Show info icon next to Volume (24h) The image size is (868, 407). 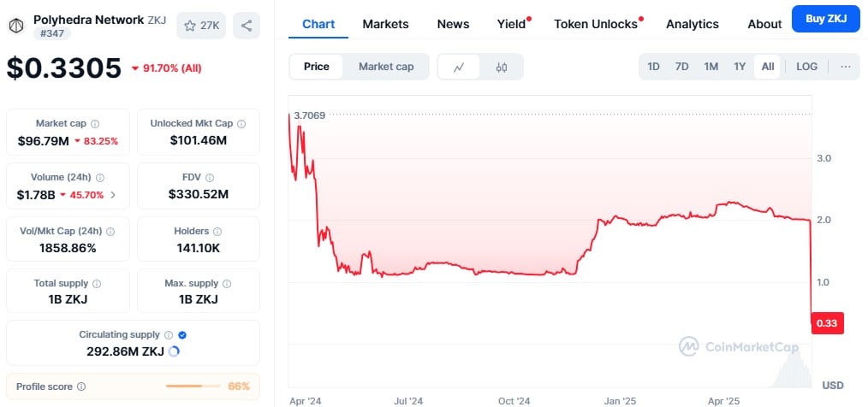point(100,178)
